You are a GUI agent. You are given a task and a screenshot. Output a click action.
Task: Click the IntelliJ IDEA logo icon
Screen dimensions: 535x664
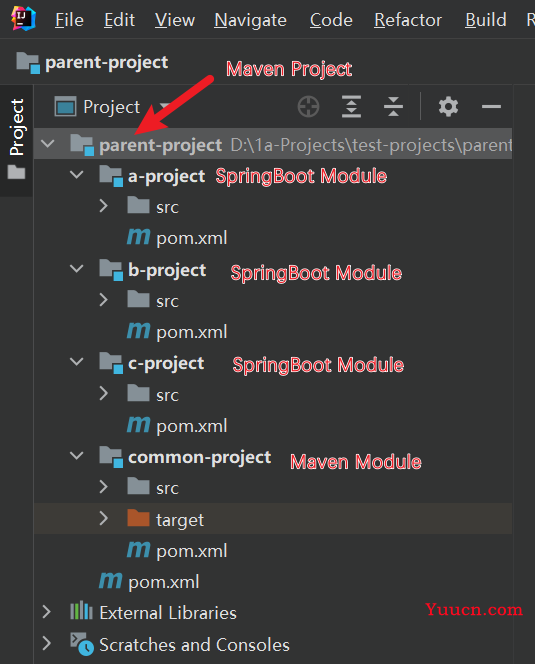pos(23,19)
